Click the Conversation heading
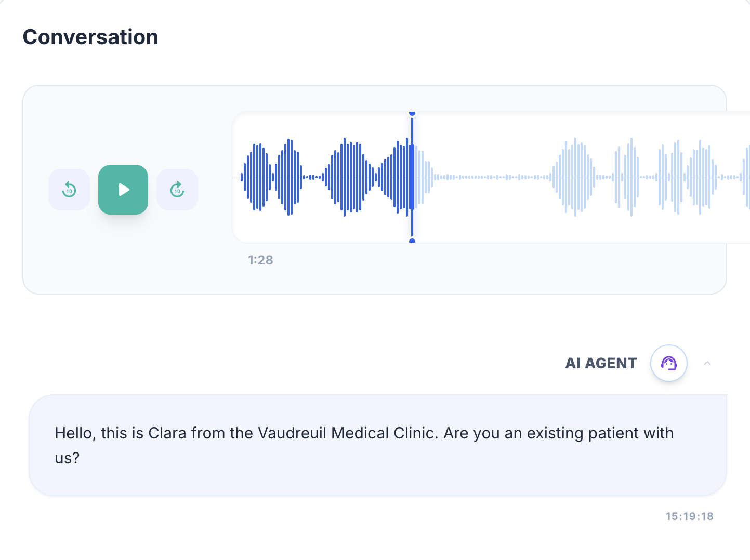Image resolution: width=750 pixels, height=560 pixels. click(x=90, y=37)
